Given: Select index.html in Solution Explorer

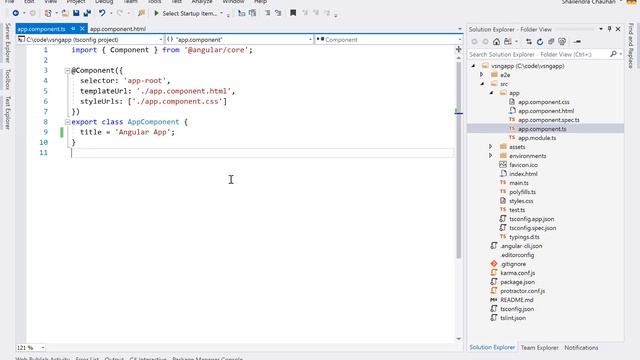Looking at the screenshot, I should coord(523,174).
